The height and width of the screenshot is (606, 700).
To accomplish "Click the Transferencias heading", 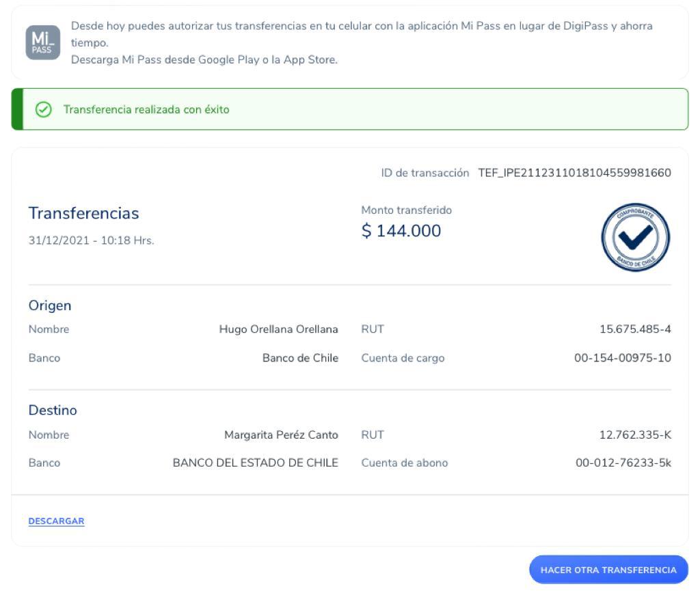I will coord(83,214).
